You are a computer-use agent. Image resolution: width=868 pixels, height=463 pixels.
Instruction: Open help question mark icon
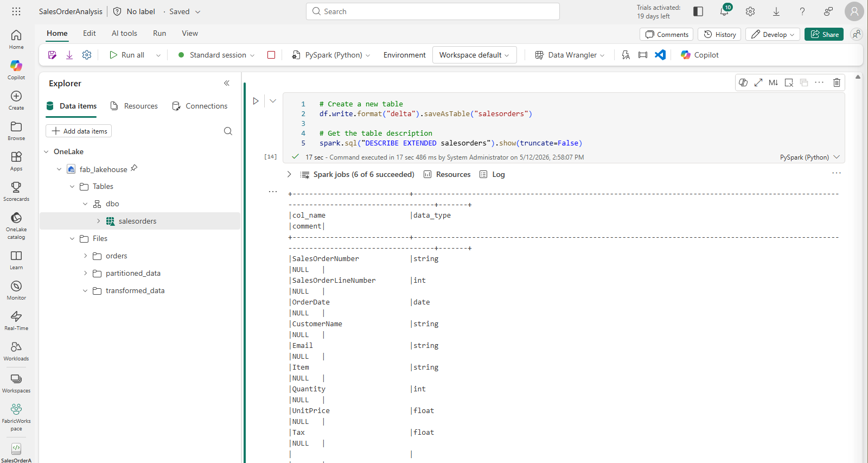[x=802, y=11]
